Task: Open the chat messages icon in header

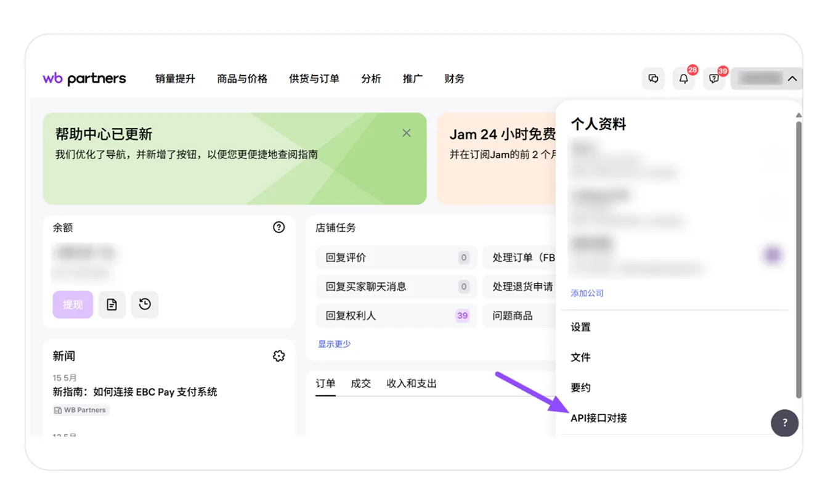Action: pos(654,79)
